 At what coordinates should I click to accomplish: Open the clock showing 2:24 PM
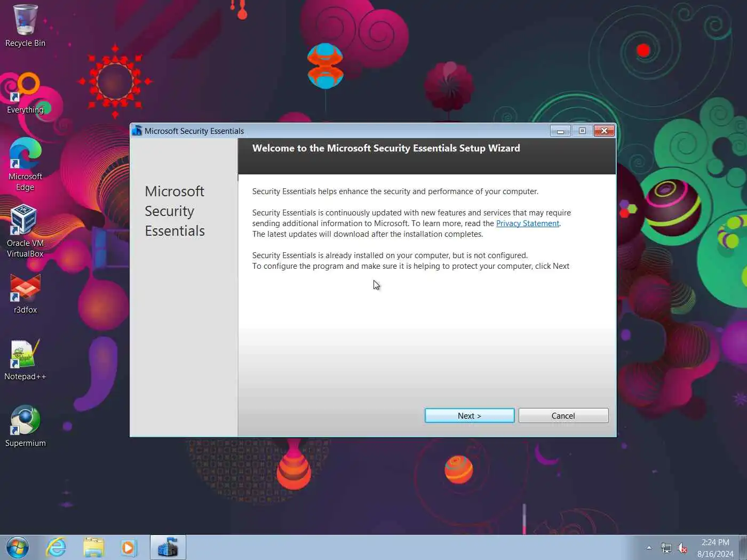pyautogui.click(x=715, y=548)
